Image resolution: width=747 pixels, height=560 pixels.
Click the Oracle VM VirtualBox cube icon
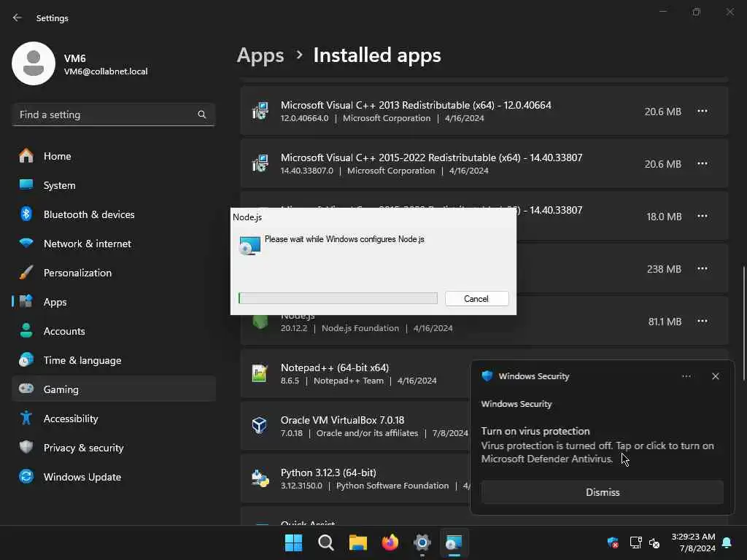point(260,425)
